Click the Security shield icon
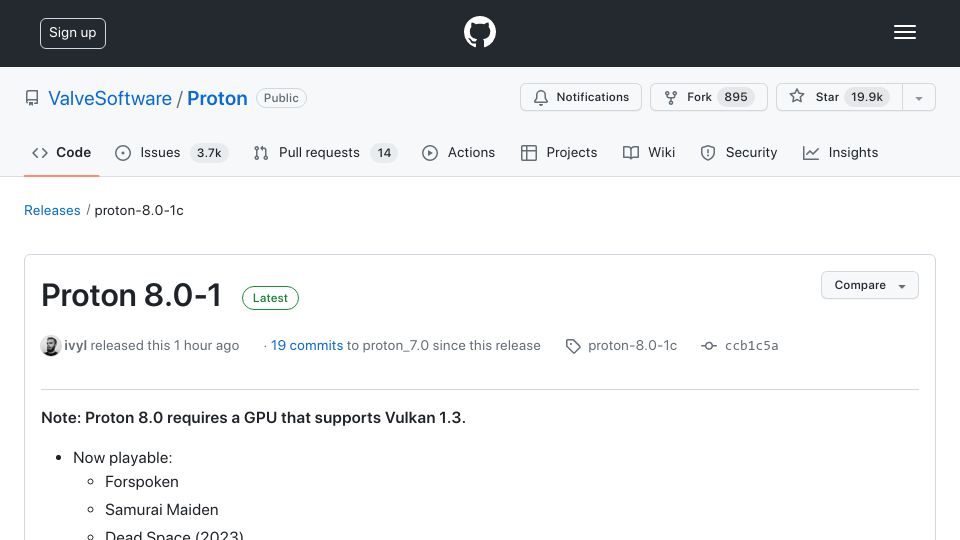 pyautogui.click(x=708, y=153)
